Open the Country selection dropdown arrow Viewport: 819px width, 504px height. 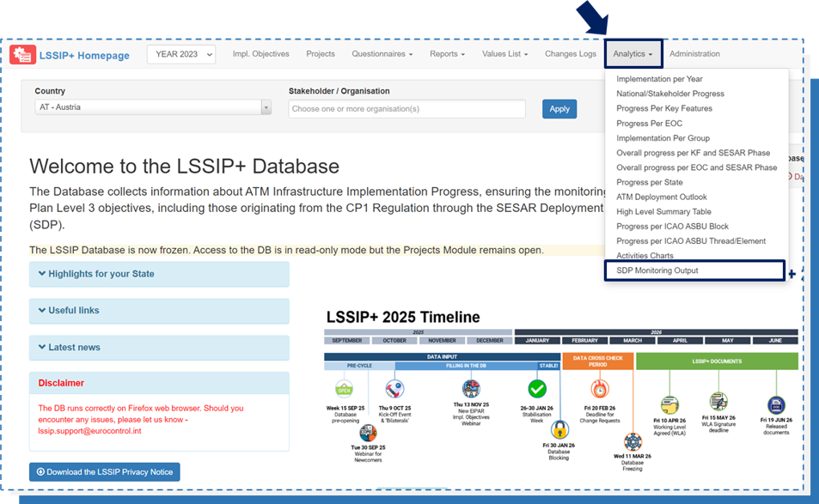(268, 106)
